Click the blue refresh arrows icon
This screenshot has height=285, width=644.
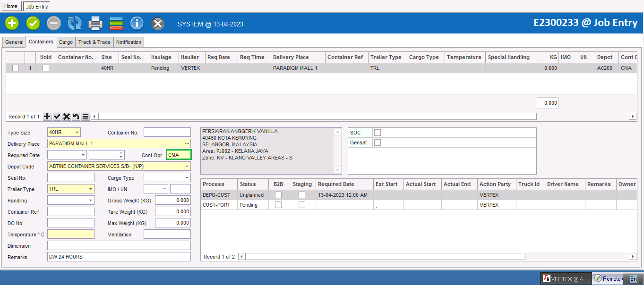(x=75, y=23)
